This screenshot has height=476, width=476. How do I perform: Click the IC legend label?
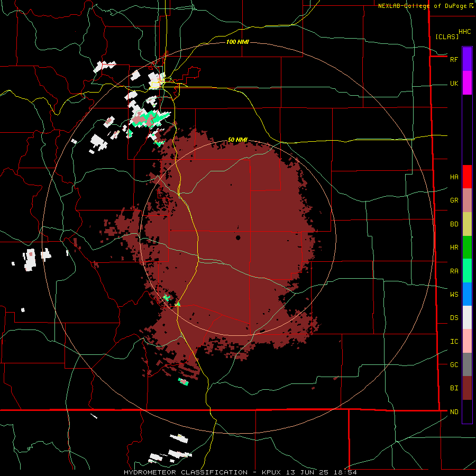(x=454, y=342)
